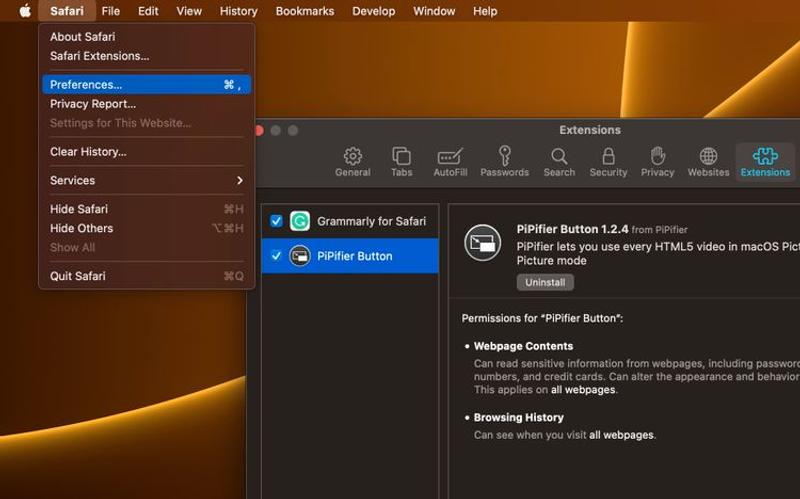Click the PiPifier Button list icon
The width and height of the screenshot is (800, 499).
(x=300, y=256)
